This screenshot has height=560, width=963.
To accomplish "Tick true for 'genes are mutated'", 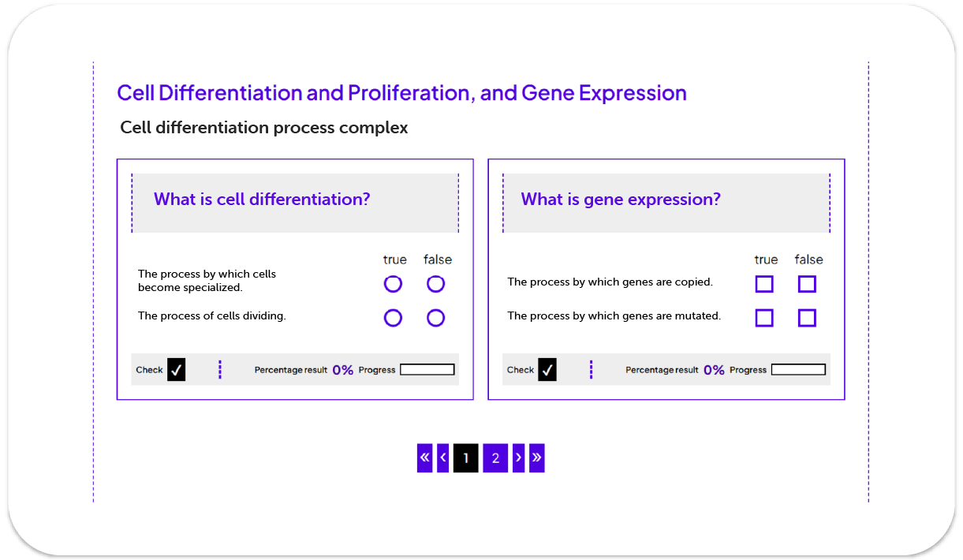I will [x=764, y=318].
